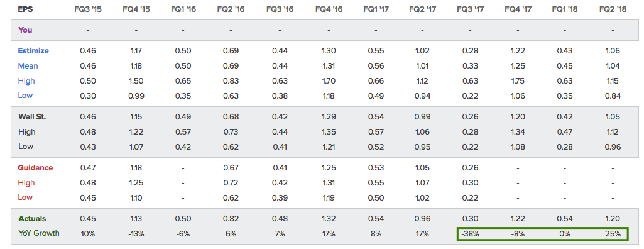Screen dimensions: 644x249
Task: Click the FQ4 '16 column header
Action: point(329,9)
